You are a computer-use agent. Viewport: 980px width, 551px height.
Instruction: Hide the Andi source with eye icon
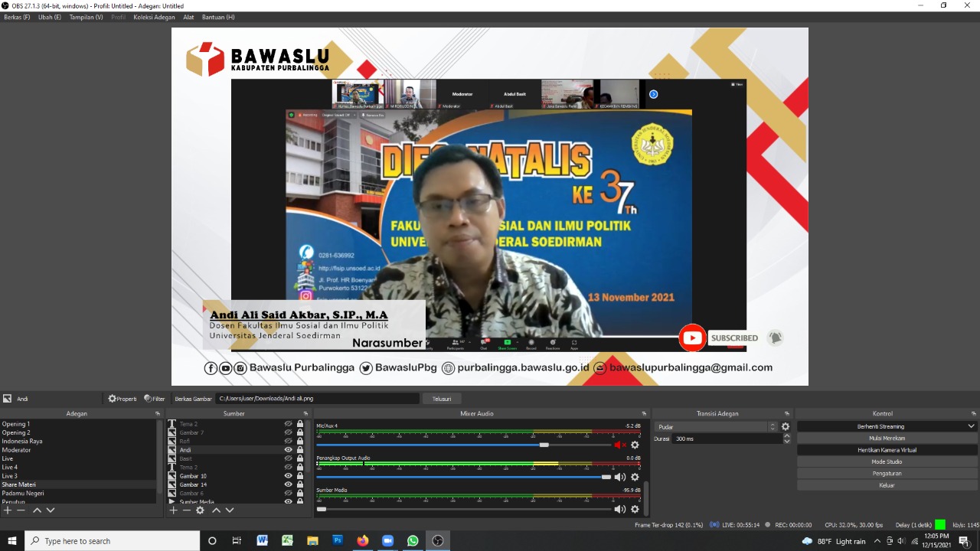tap(289, 450)
